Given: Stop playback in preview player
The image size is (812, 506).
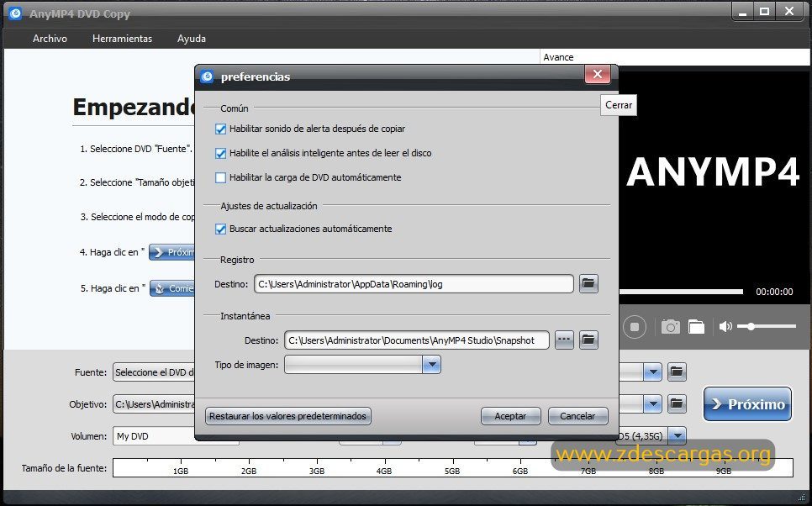Looking at the screenshot, I should [635, 327].
